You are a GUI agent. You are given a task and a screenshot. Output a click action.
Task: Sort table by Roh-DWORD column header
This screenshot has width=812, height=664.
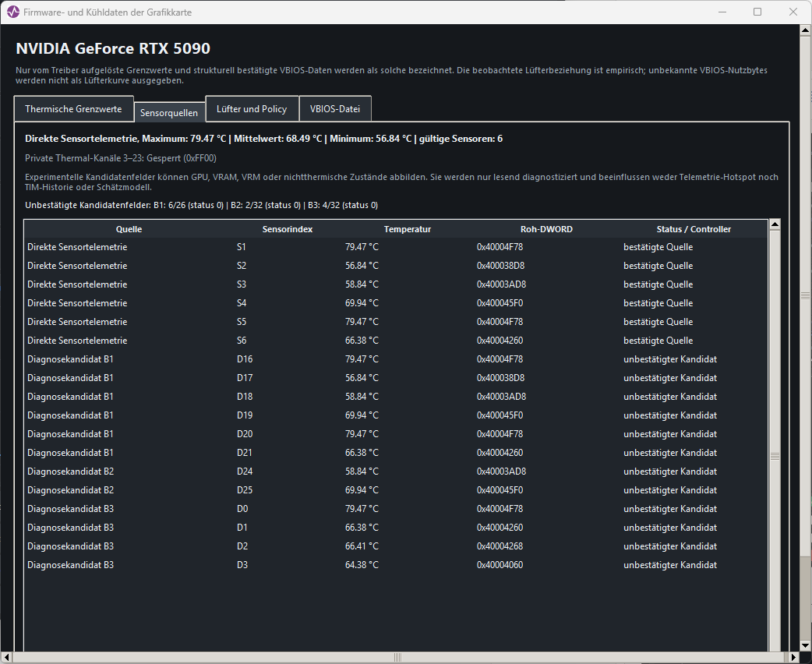pos(546,229)
